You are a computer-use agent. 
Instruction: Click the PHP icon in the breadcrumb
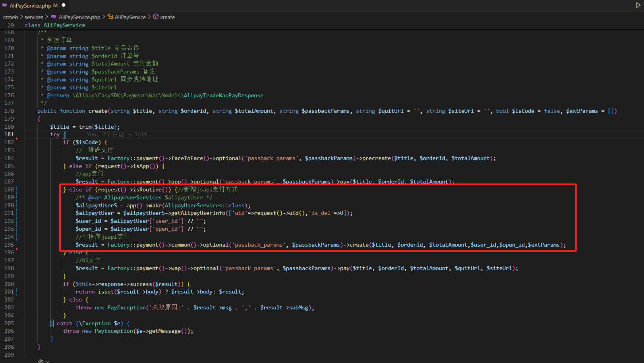54,17
